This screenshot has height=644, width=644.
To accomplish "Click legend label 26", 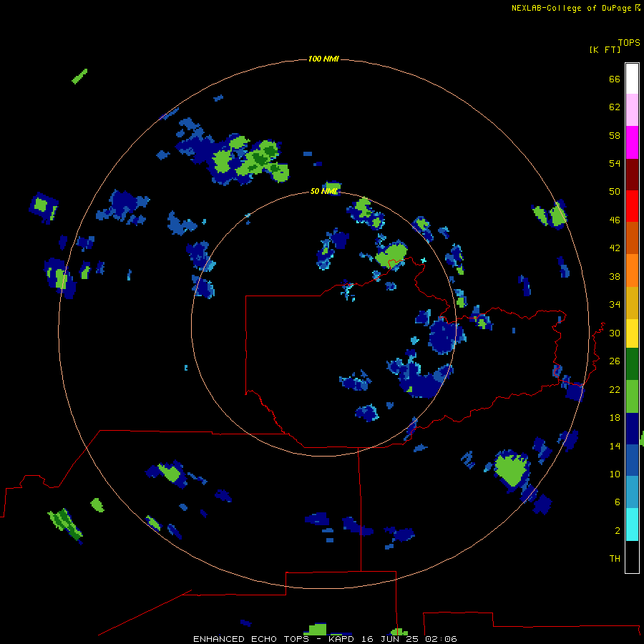I will pos(615,361).
